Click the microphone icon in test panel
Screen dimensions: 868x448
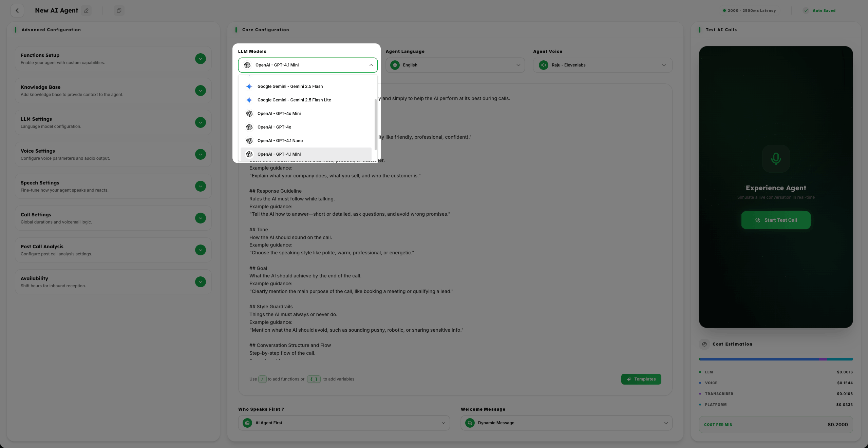(x=776, y=159)
